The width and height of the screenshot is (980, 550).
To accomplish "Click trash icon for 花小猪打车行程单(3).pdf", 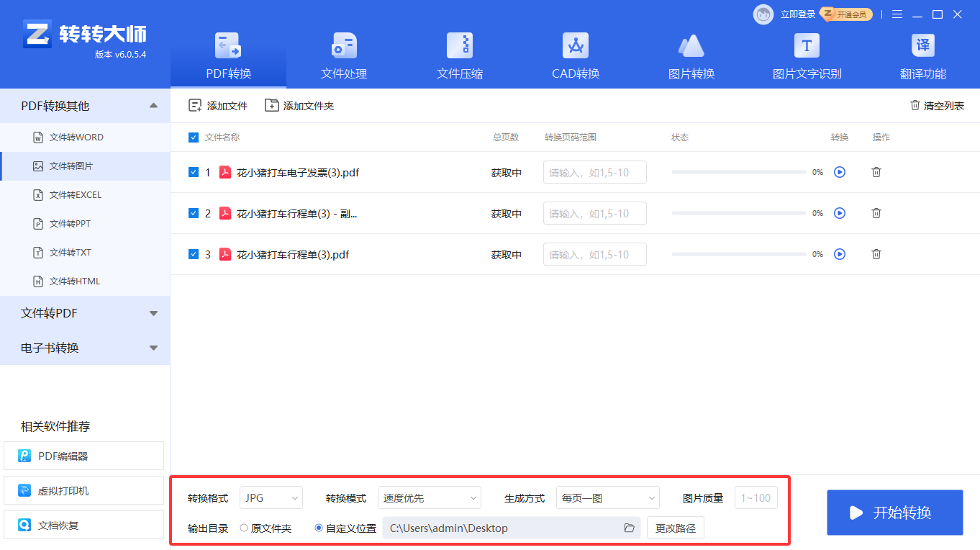I will tap(876, 254).
